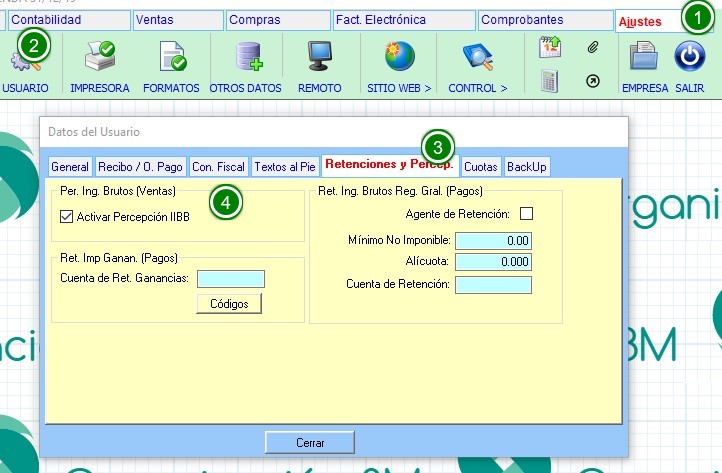This screenshot has height=473, width=722.
Task: Switch to the Cuotas tab
Action: pyautogui.click(x=481, y=167)
